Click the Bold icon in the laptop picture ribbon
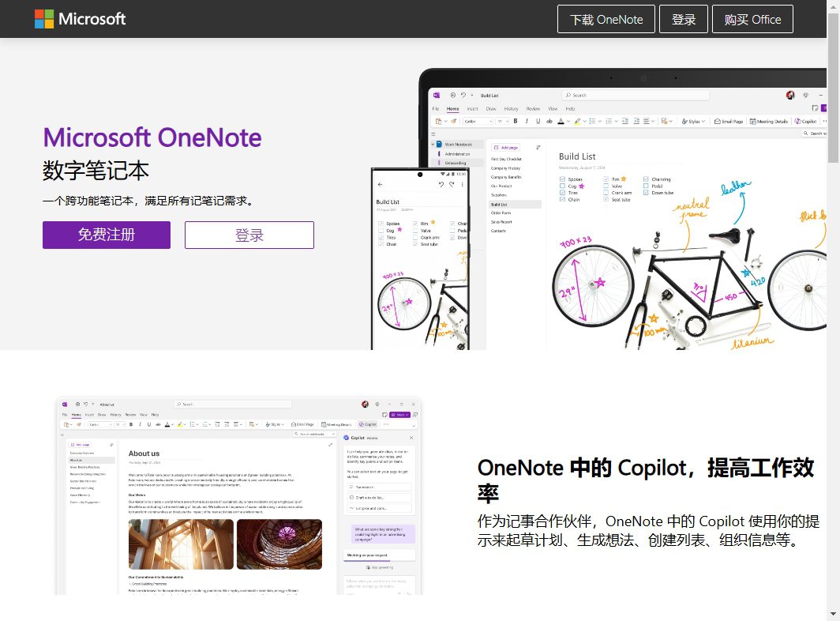The width and height of the screenshot is (840, 621). point(516,121)
